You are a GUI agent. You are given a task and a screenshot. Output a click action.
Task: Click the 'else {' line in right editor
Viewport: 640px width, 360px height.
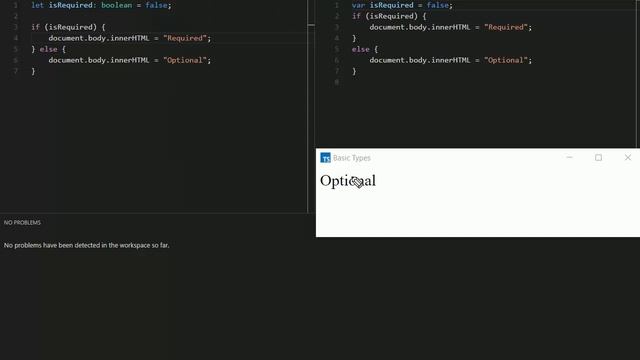coord(365,49)
